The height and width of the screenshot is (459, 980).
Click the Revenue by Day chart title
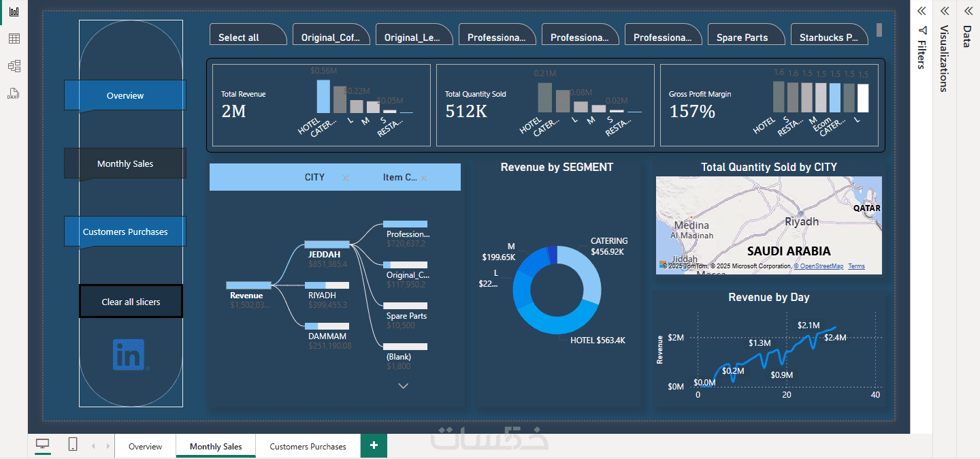click(769, 297)
